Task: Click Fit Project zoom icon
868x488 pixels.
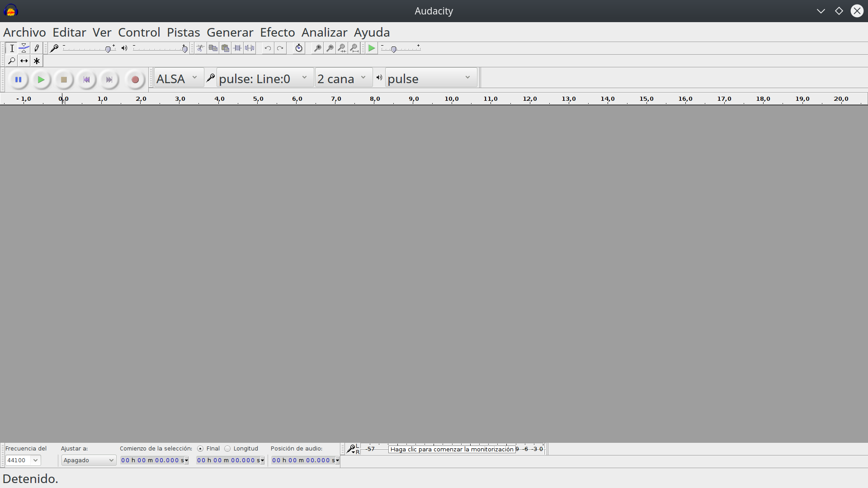Action: tap(354, 48)
